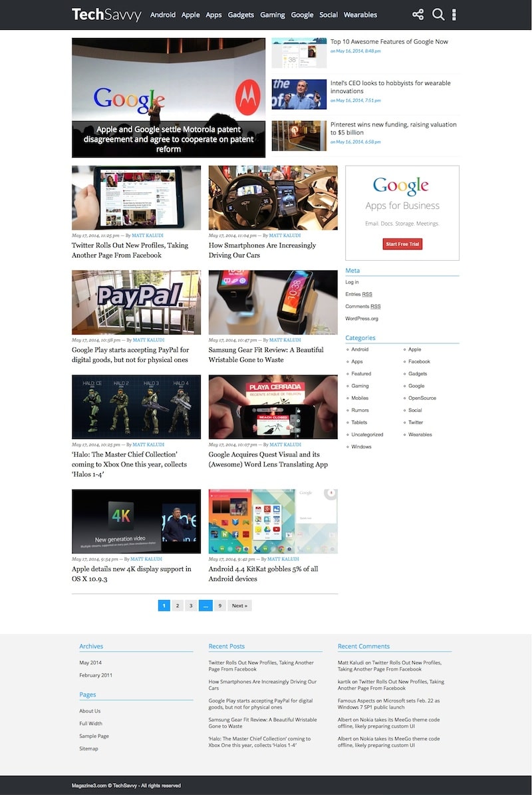This screenshot has height=795, width=532.
Task: Open the Apps menu item
Action: coord(213,15)
